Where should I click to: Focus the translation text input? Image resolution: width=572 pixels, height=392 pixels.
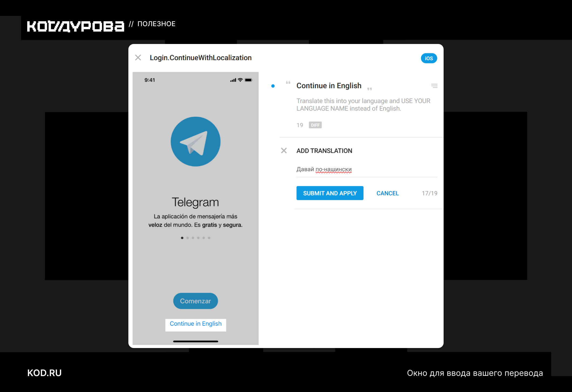coord(367,169)
